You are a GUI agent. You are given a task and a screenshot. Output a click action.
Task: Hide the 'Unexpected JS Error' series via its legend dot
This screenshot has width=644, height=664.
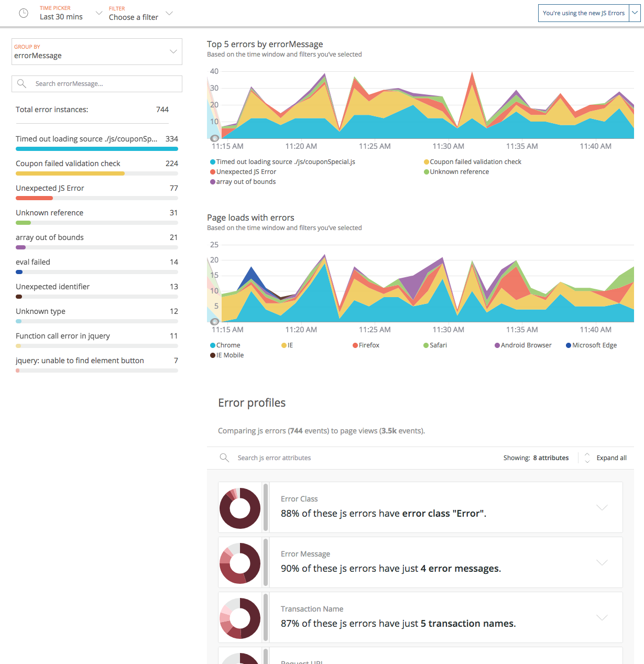(213, 171)
